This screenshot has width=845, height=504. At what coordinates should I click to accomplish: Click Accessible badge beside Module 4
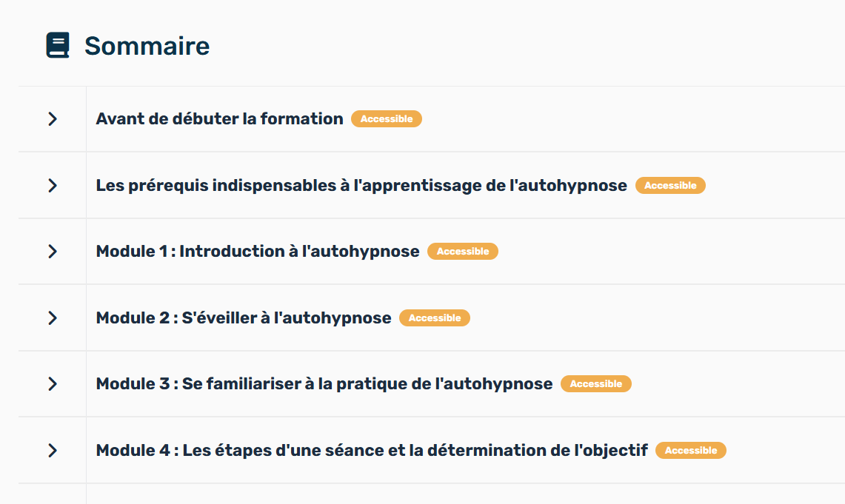[x=691, y=450]
